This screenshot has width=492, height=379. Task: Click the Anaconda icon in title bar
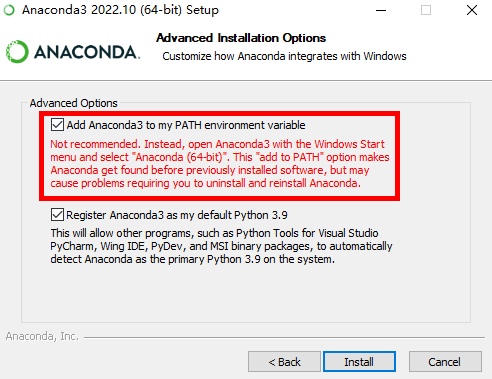9,10
